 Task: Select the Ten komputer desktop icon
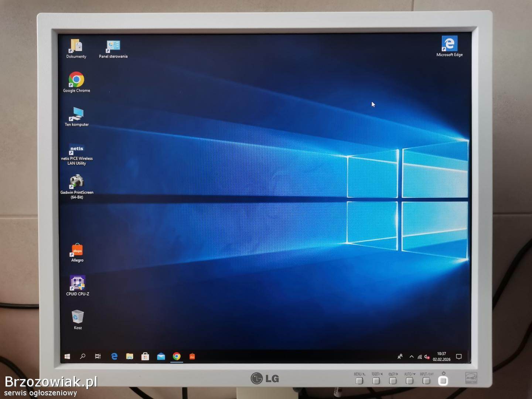coord(76,115)
